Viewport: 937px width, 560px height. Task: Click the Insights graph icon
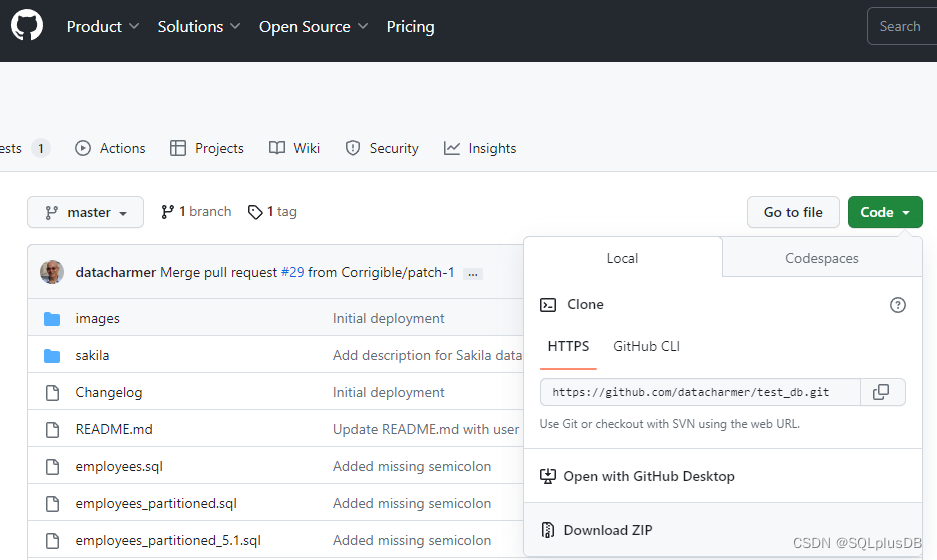tap(452, 148)
